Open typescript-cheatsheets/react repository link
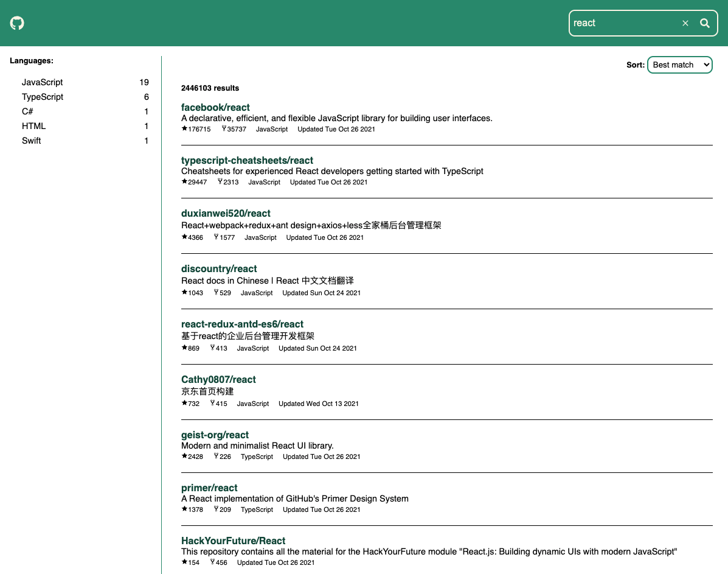 click(x=247, y=160)
